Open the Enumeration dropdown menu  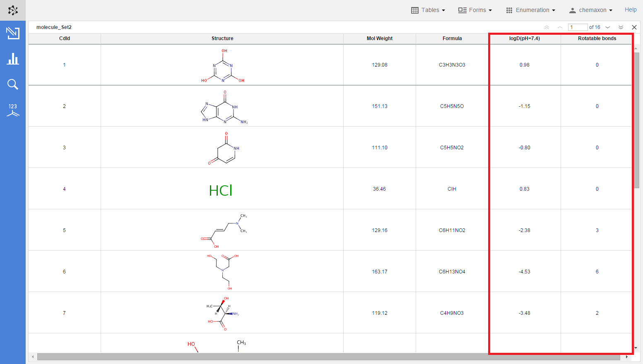(530, 10)
